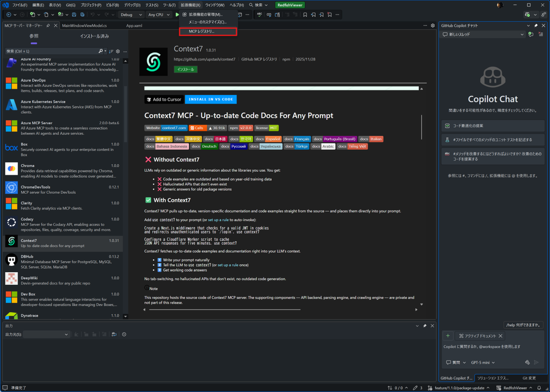Viewport: 550px width, 392px height.
Task: Open the Git(G) menu
Action: 70,5
